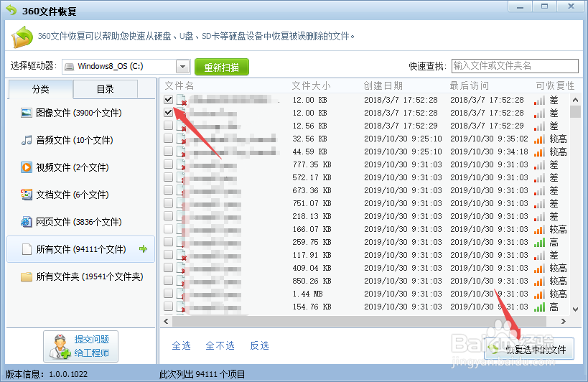This screenshot has width=588, height=382.
Task: Check the 259.75 KB file checkbox
Action: point(169,241)
